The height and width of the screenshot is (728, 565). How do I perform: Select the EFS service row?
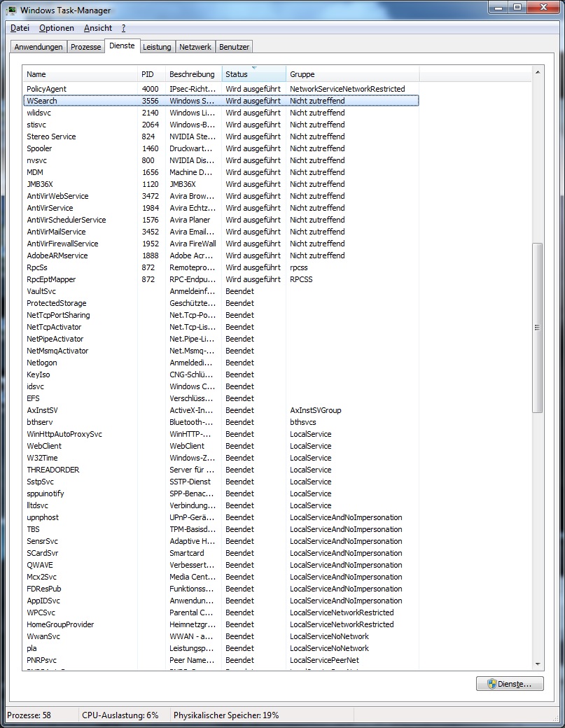click(x=221, y=399)
